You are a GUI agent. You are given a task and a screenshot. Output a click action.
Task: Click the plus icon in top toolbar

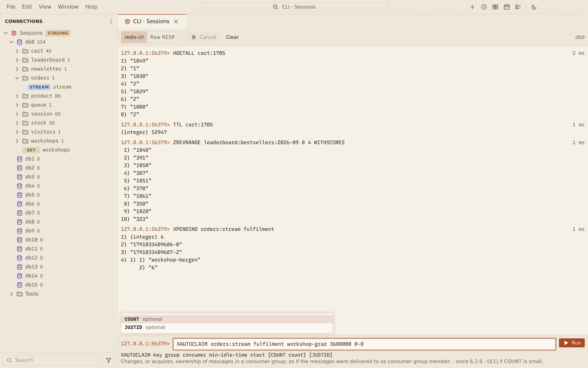(472, 7)
